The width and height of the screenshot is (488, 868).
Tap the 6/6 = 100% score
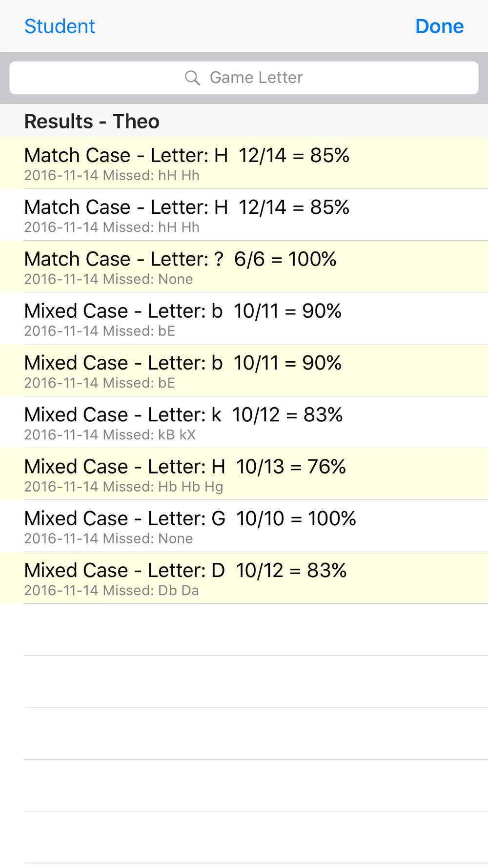pos(285,259)
